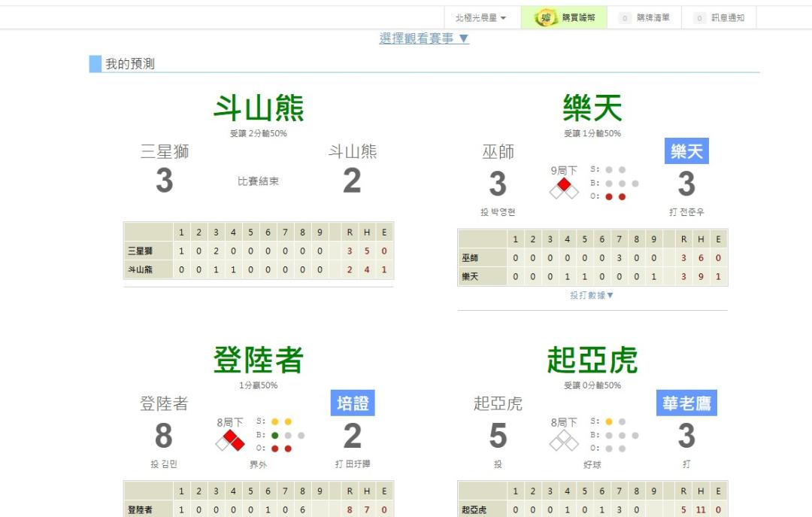Click the blue 華老鷹 team badge

click(x=686, y=403)
